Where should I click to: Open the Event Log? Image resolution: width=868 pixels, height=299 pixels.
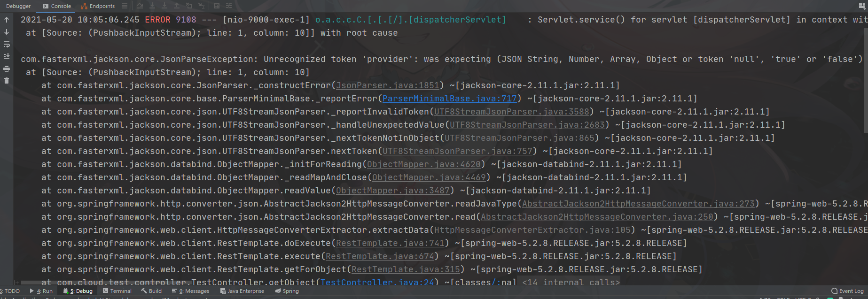click(x=847, y=291)
